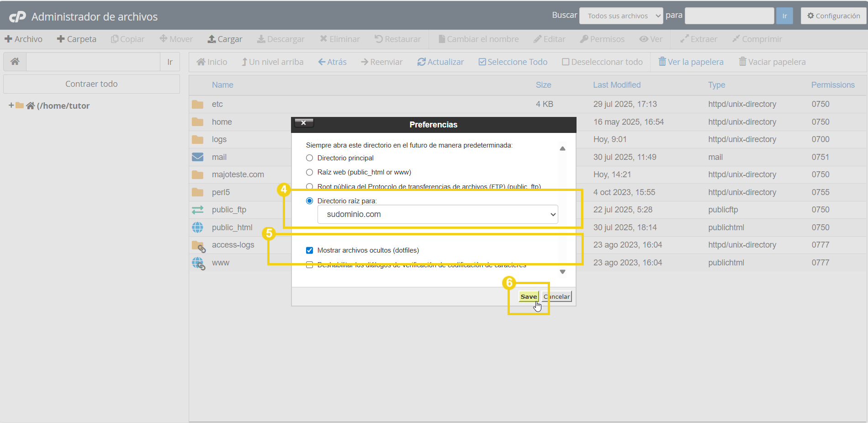Image resolution: width=868 pixels, height=423 pixels.
Task: Open Ver la papelera
Action: [691, 62]
